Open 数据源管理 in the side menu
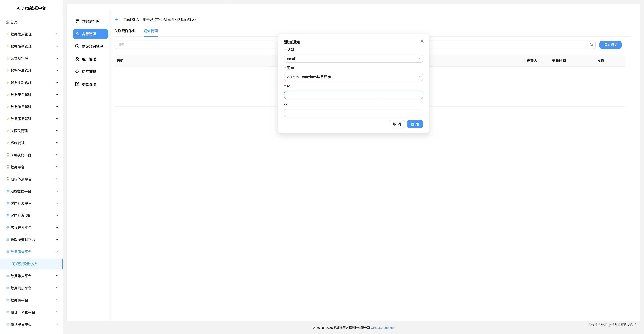Image resolution: width=644 pixels, height=334 pixels. [x=90, y=21]
